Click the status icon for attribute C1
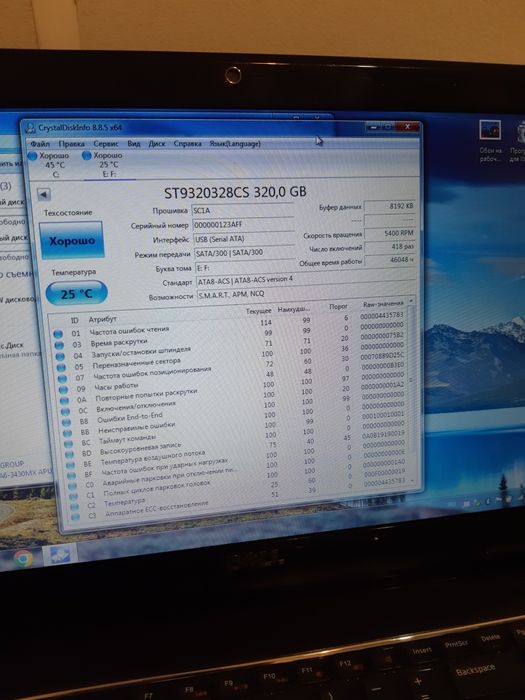This screenshot has height=700, width=525. tap(74, 496)
